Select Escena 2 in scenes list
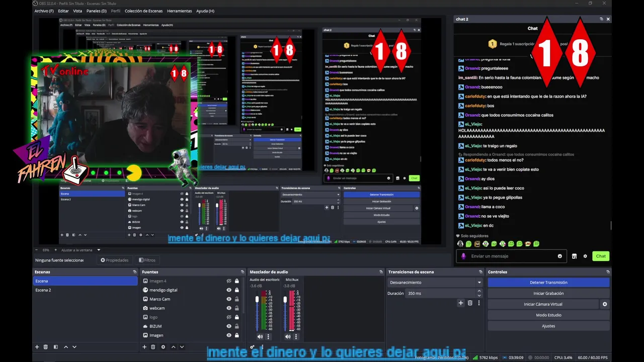Viewport: 644px width, 362px height. point(85,290)
